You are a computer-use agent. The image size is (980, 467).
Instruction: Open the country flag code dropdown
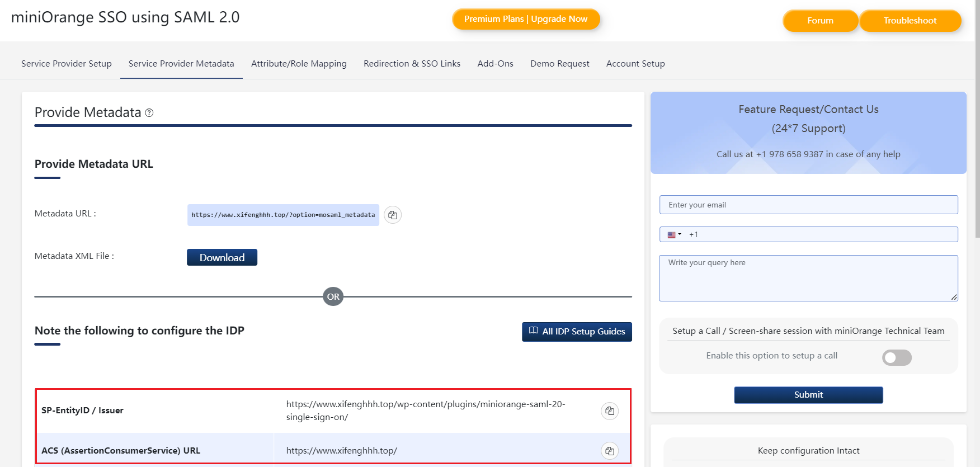(674, 235)
